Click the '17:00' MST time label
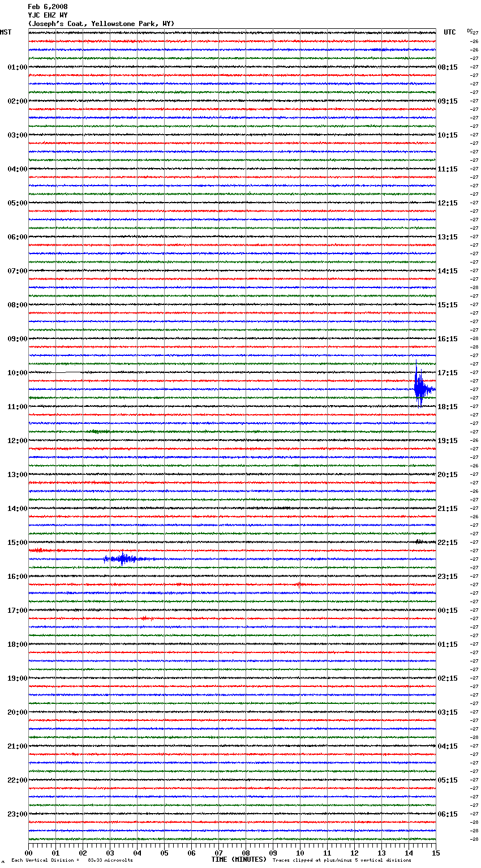 point(18,611)
